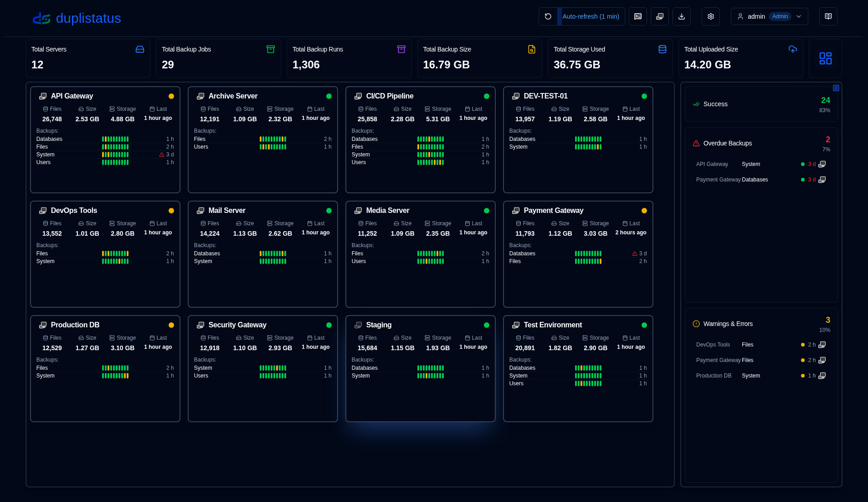Click the refresh icon in the top toolbar

coord(549,16)
